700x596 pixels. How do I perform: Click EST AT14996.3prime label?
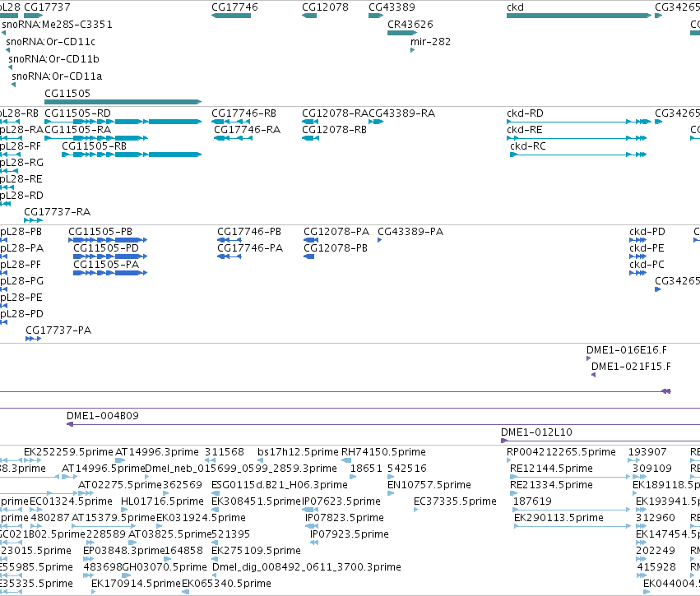[156, 452]
